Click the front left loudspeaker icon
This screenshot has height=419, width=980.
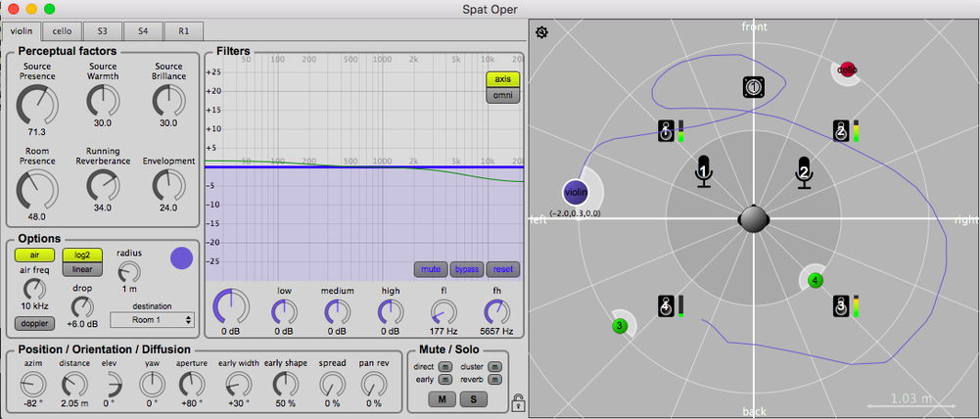pyautogui.click(x=667, y=131)
